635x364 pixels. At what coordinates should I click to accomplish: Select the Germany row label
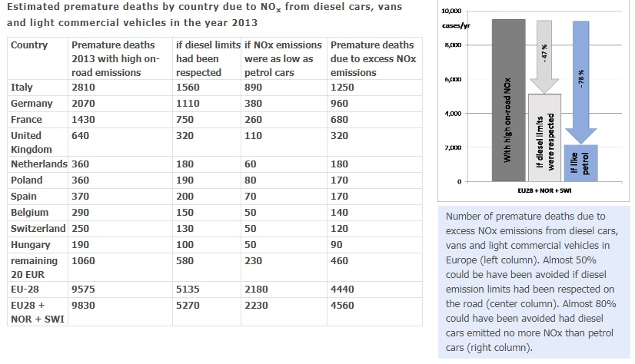click(32, 103)
